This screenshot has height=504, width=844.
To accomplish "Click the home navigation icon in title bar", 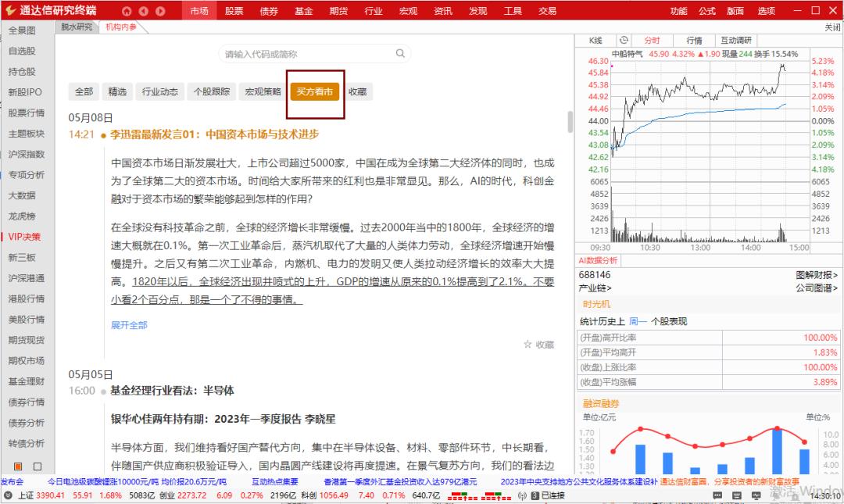I will (125, 11).
